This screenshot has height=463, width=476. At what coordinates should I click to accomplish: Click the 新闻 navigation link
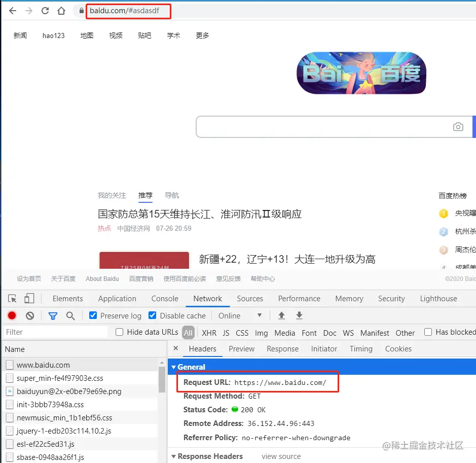(20, 35)
